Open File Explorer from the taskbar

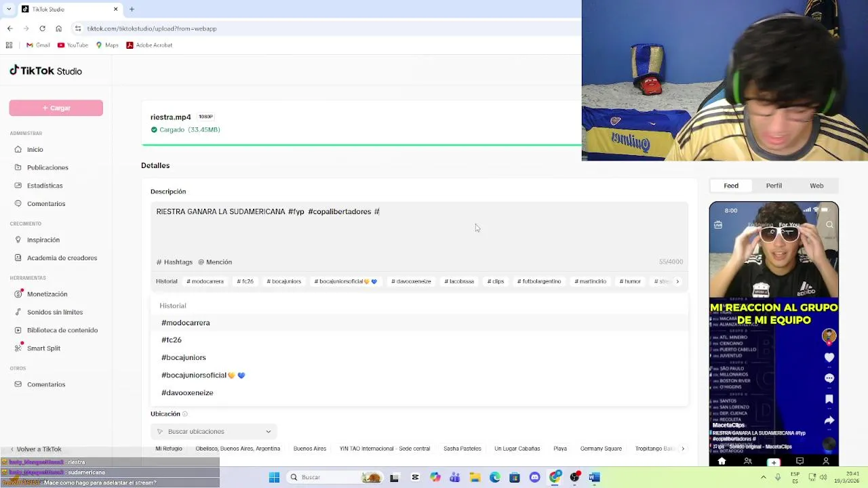tap(475, 477)
